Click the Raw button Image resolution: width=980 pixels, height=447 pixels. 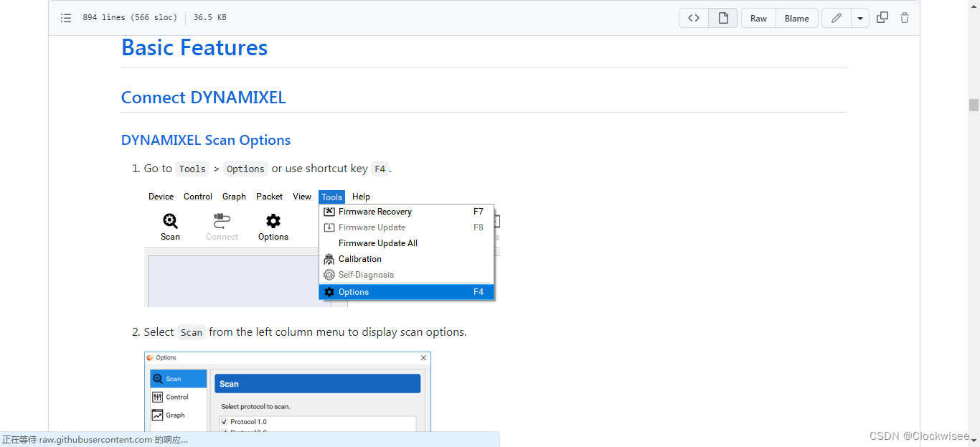pyautogui.click(x=758, y=17)
